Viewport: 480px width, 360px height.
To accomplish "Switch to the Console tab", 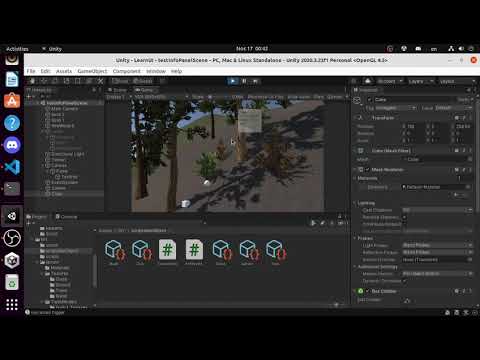I will point(66,217).
